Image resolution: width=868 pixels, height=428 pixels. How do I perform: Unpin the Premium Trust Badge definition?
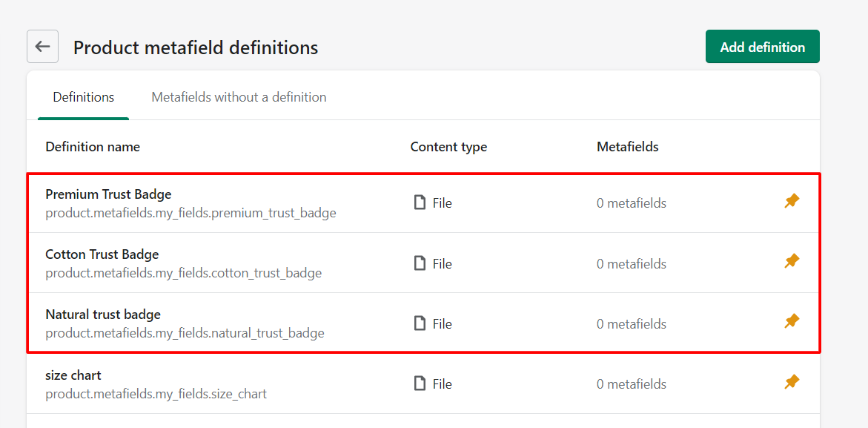[x=792, y=201]
